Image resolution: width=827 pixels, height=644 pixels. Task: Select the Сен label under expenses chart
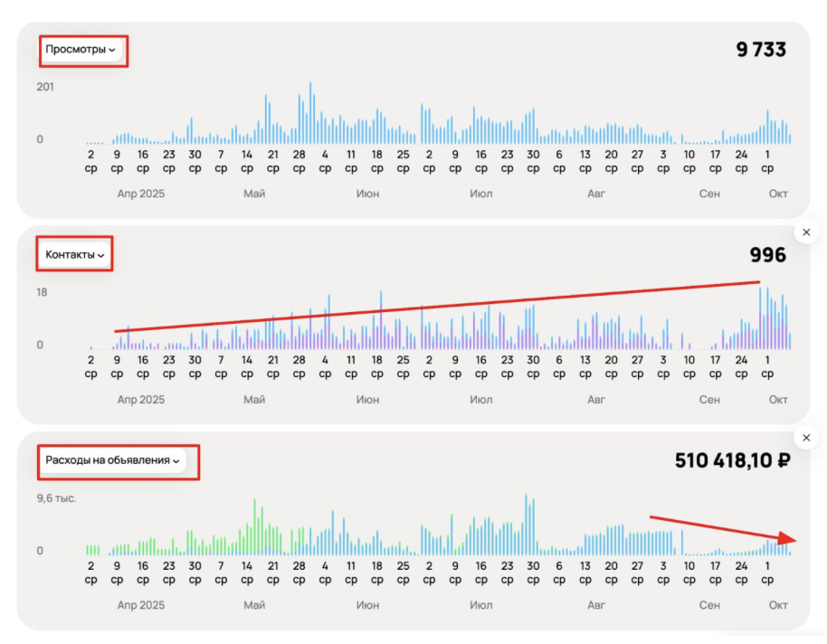pyautogui.click(x=709, y=605)
